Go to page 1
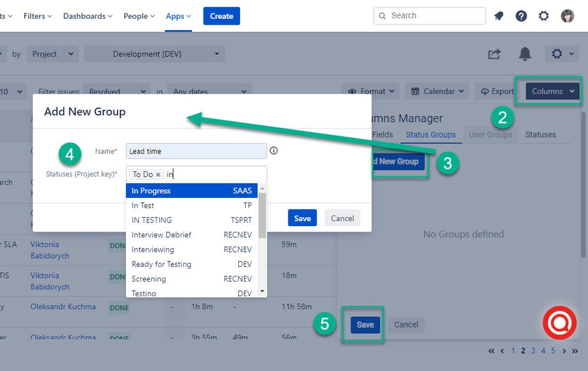588x371 pixels. pos(513,351)
